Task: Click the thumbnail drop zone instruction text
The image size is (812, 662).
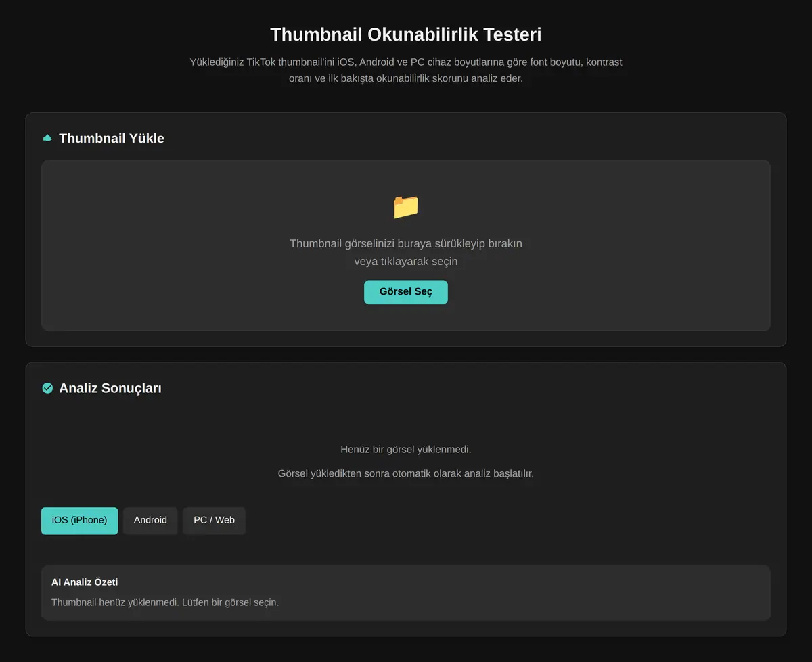Action: [x=406, y=252]
